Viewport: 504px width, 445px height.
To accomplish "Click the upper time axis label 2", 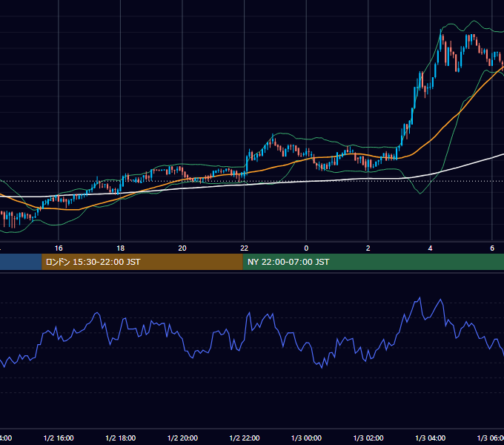I will pyautogui.click(x=368, y=248).
